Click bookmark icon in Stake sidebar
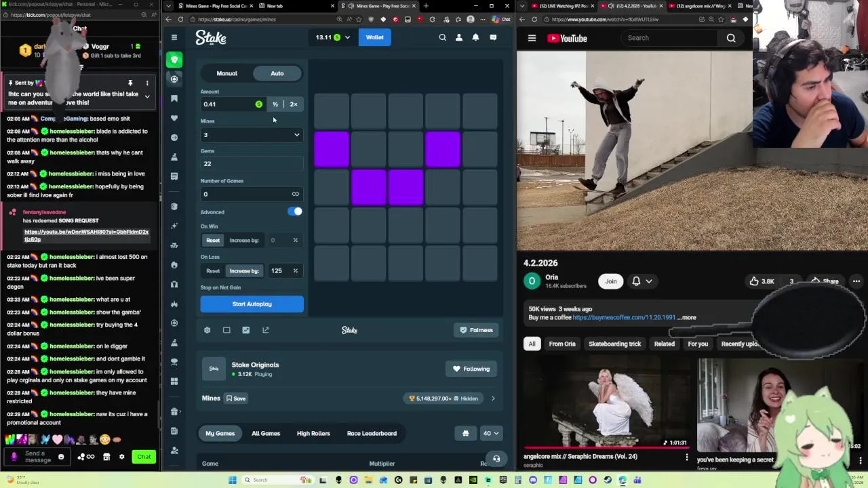The height and width of the screenshot is (488, 868). click(x=174, y=98)
